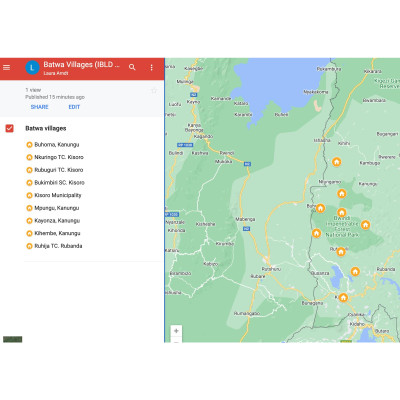The width and height of the screenshot is (400, 400).
Task: Click the EDIT link
Action: pos(74,107)
